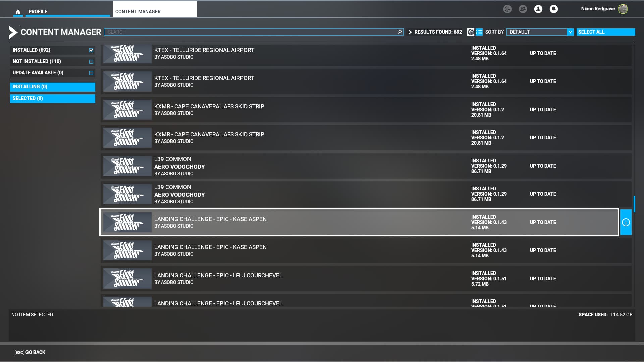
Task: Open the Sort By Default dropdown
Action: click(540, 32)
